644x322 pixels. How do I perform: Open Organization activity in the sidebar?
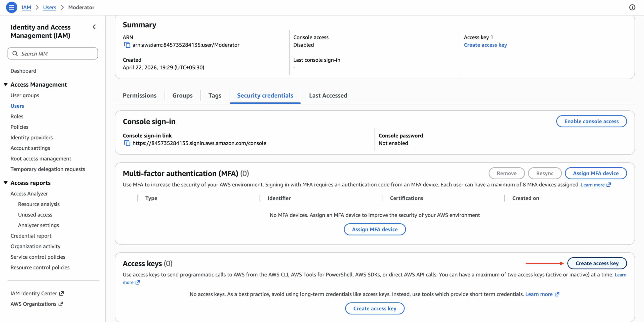click(35, 247)
